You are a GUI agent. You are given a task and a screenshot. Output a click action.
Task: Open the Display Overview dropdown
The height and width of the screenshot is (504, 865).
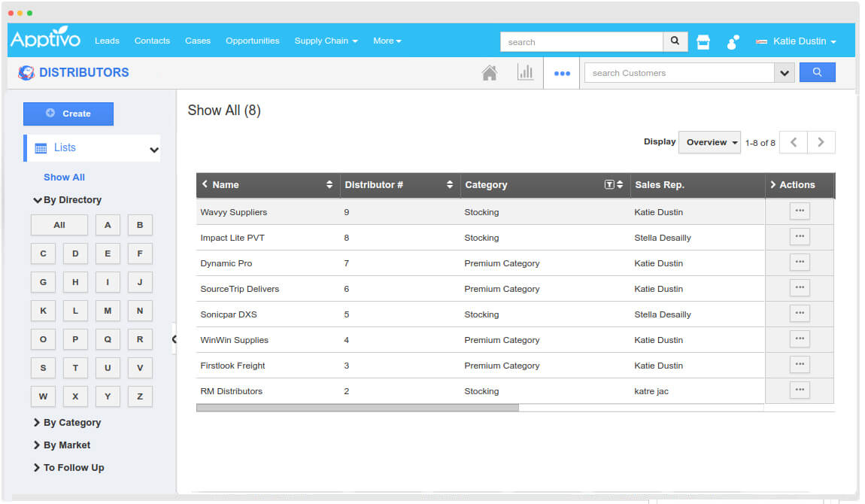[709, 142]
